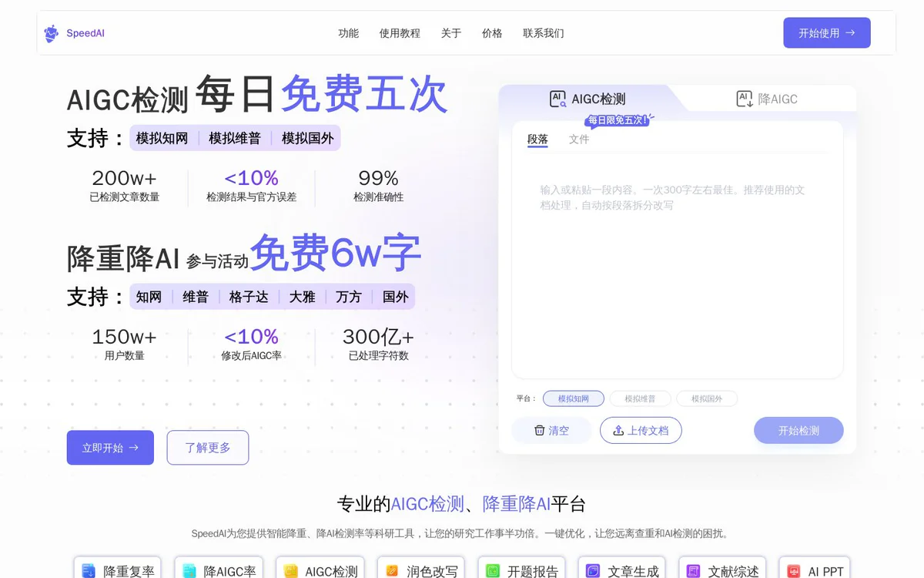This screenshot has height=578, width=924.
Task: Select the 文件 input tab
Action: point(579,139)
